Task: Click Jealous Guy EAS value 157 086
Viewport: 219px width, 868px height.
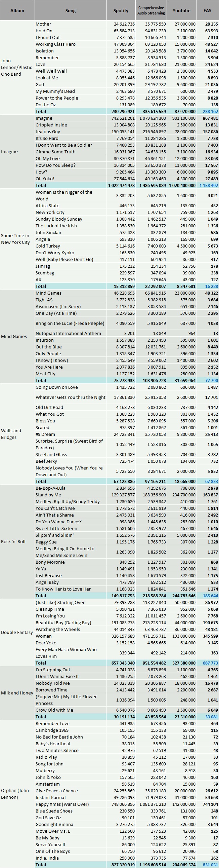Action: (x=210, y=132)
